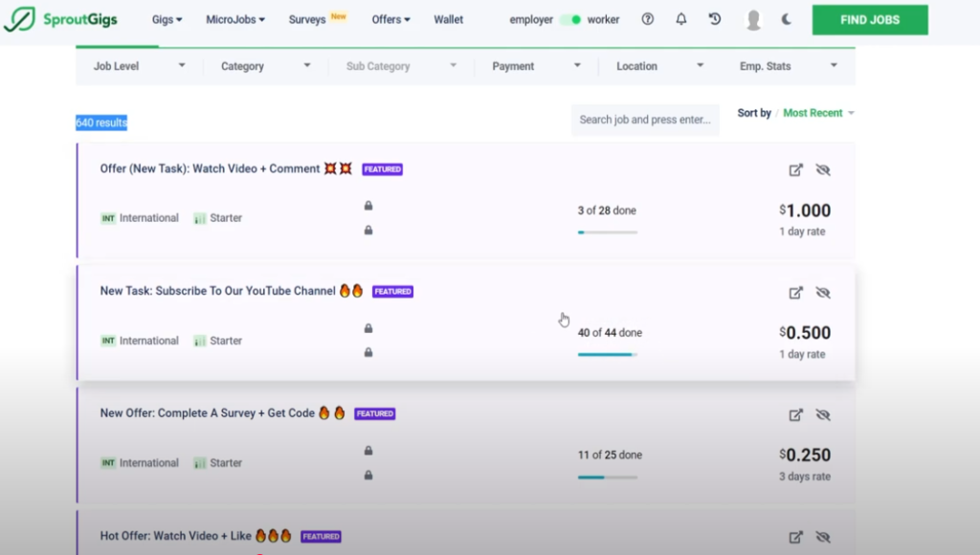Open the Complete A Survey + Get Code listing
Screen dimensions: 980x555
[x=208, y=413]
